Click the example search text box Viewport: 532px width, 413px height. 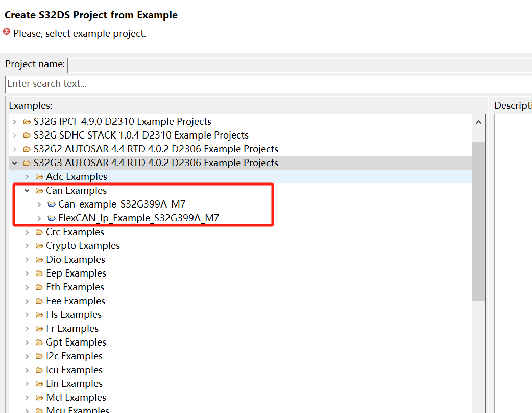coord(255,84)
